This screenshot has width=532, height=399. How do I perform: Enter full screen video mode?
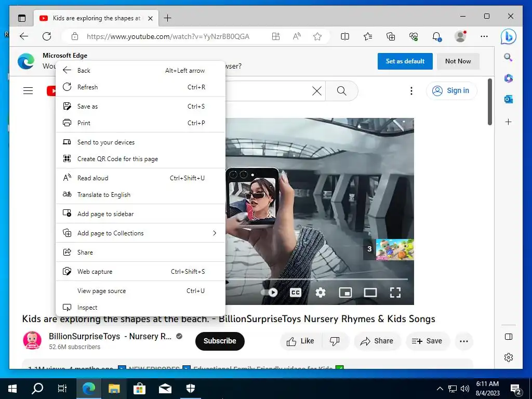395,292
